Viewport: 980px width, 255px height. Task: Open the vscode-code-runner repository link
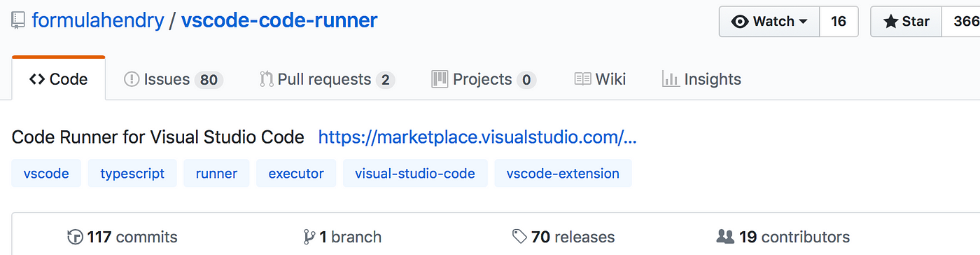pyautogui.click(x=279, y=21)
